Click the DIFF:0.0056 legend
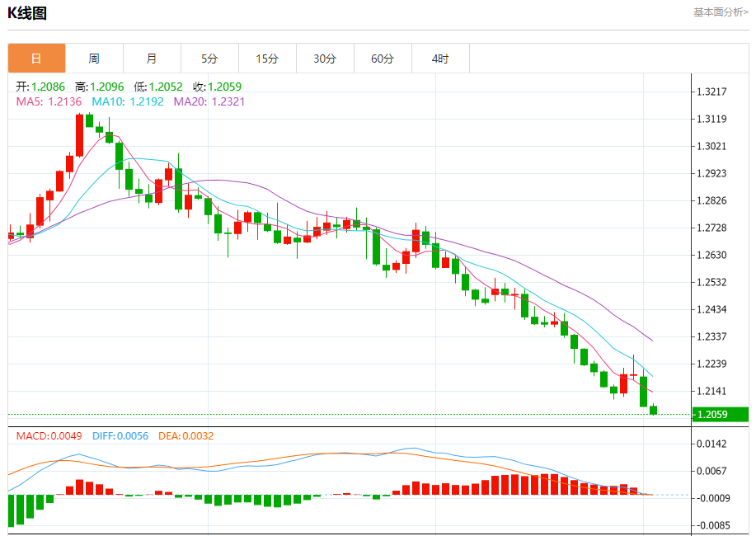The width and height of the screenshot is (756, 536). 120,436
